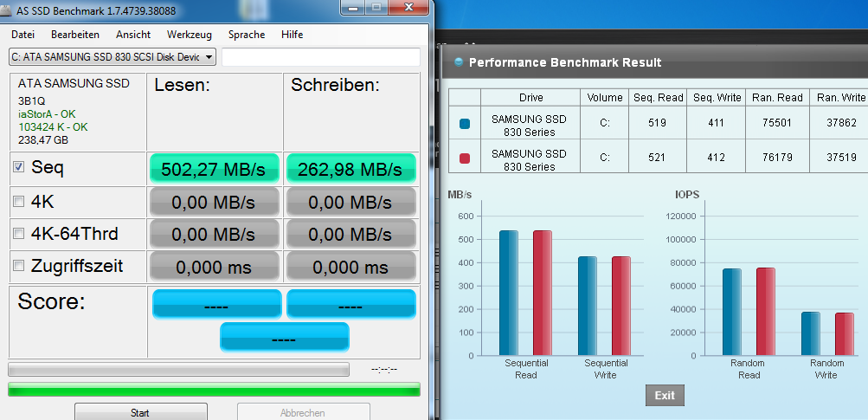
Task: Click the Seq read result 502,27 MB/s
Action: pos(215,169)
